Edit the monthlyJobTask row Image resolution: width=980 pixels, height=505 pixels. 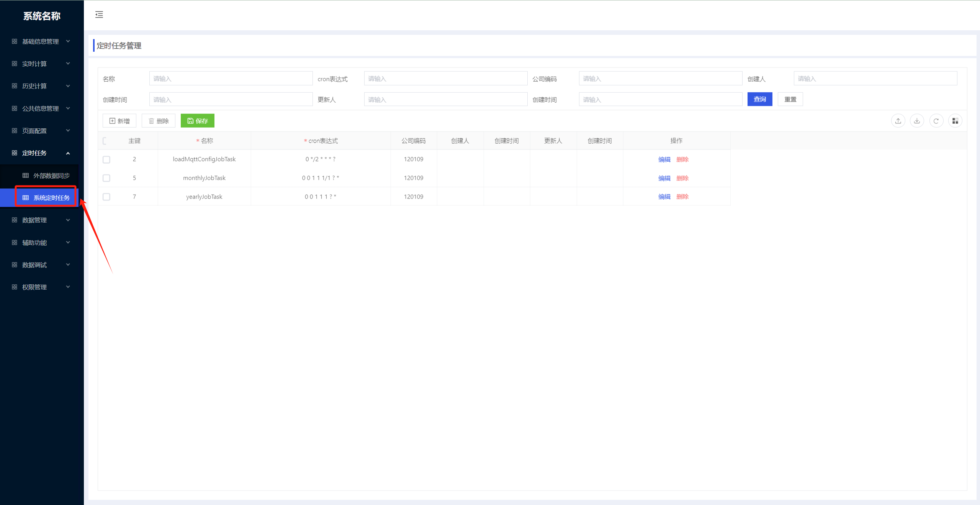pyautogui.click(x=664, y=178)
